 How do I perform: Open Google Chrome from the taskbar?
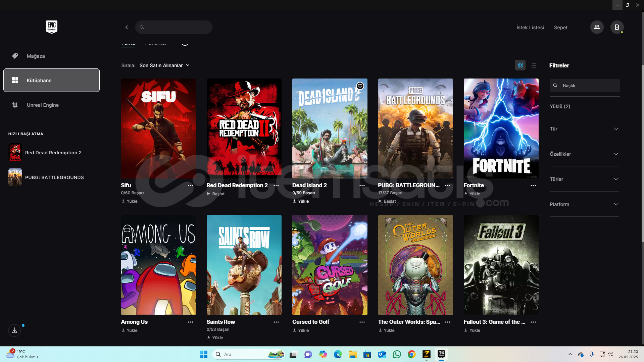pyautogui.click(x=411, y=354)
